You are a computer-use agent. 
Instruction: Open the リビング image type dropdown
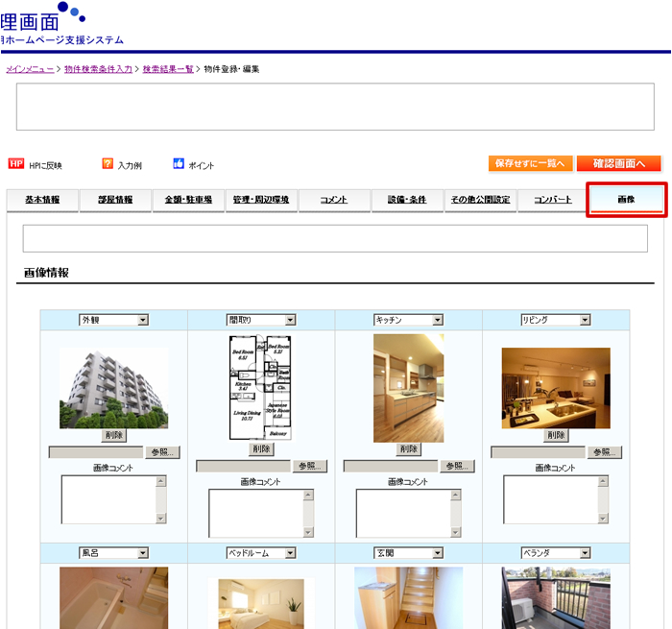pos(556,320)
